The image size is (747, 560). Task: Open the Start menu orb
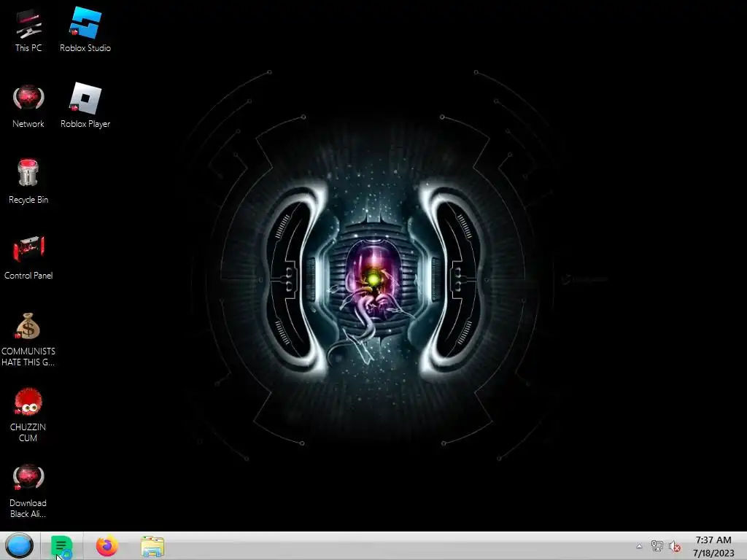coord(19,545)
